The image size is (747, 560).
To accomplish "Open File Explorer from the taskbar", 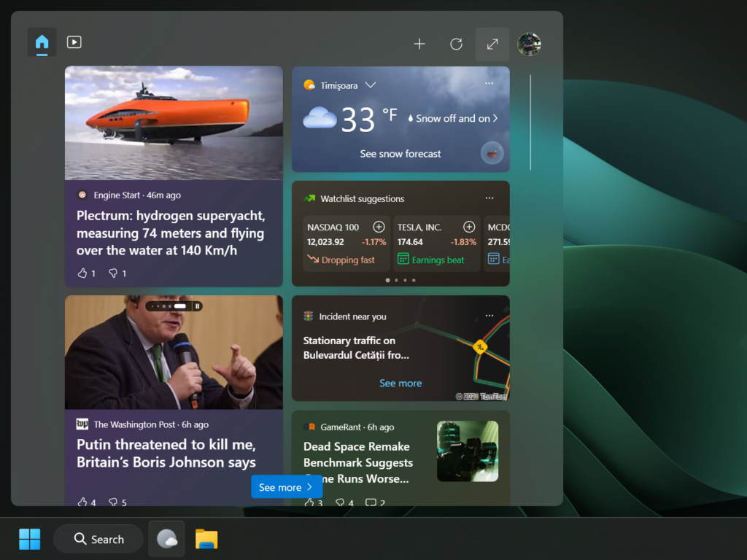I will pos(206,539).
